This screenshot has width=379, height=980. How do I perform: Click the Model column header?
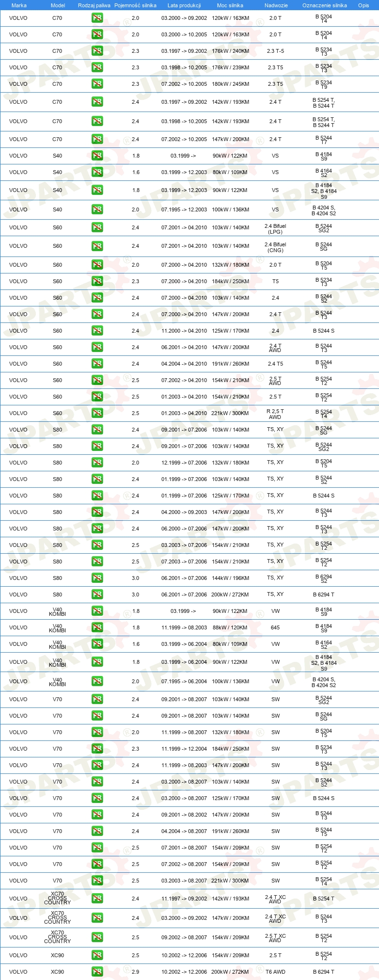coord(58,5)
